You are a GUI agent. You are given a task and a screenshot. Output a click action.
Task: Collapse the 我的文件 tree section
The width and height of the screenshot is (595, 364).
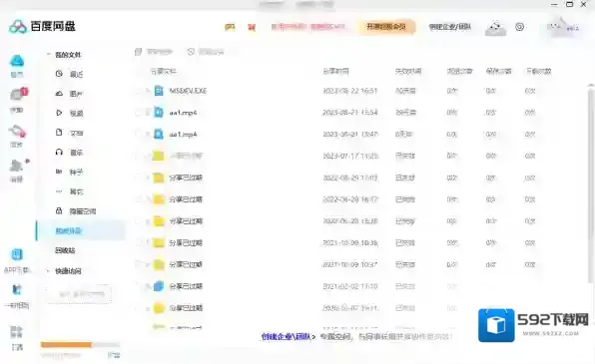(x=48, y=55)
